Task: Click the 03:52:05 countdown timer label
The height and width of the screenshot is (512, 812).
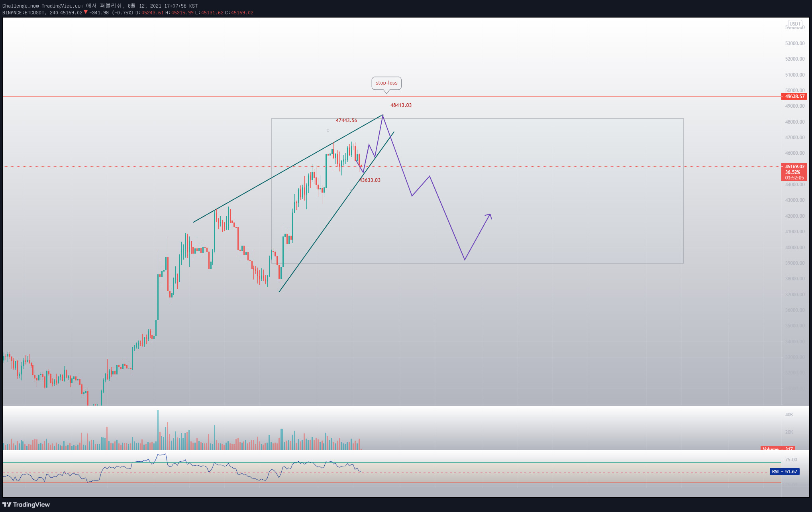Action: (794, 178)
